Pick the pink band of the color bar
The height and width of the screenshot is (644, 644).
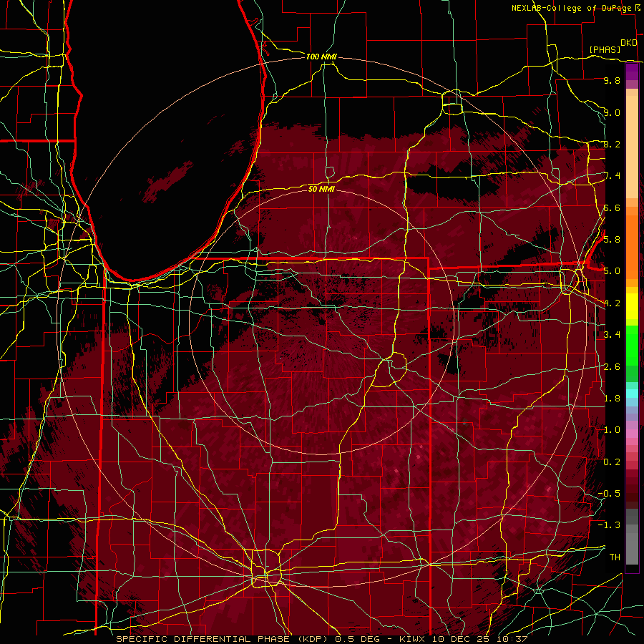632,434
